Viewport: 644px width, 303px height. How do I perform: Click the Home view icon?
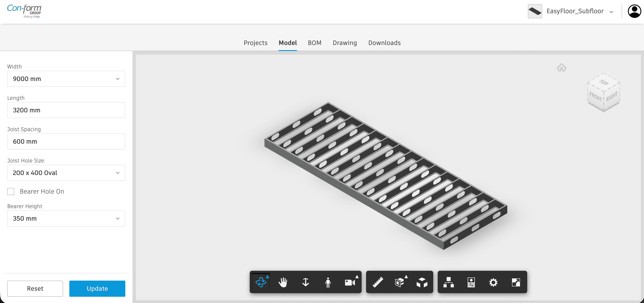coord(561,67)
